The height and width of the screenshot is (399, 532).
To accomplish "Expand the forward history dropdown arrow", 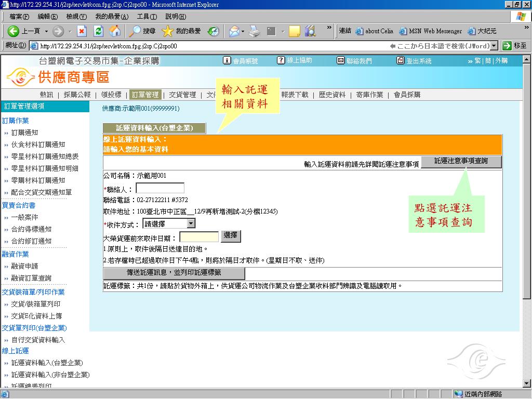I will pos(70,31).
